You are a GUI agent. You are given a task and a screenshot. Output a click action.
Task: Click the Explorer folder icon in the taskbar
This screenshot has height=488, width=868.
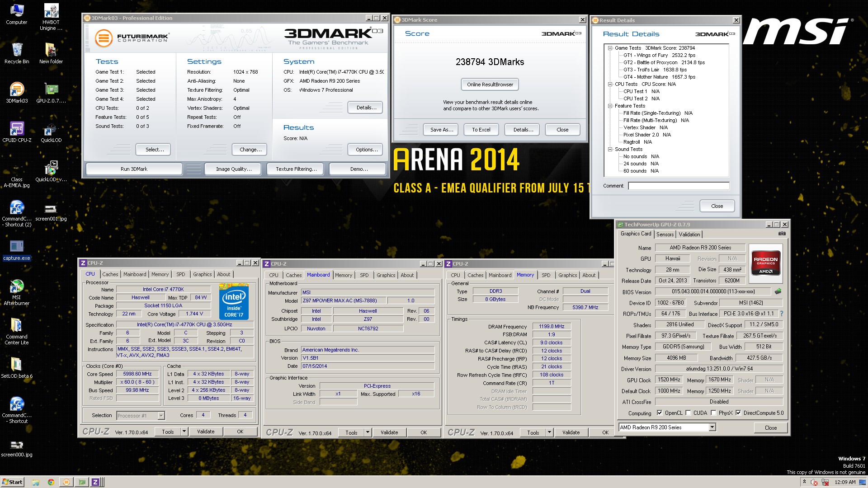pyautogui.click(x=36, y=482)
